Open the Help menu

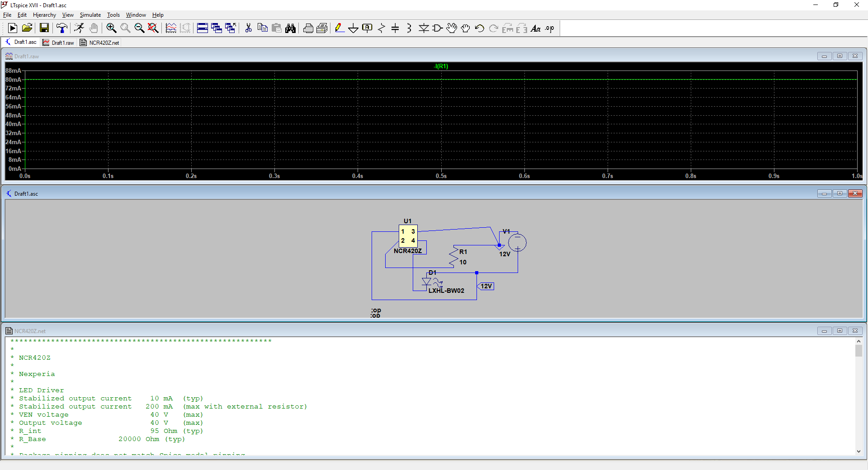158,15
